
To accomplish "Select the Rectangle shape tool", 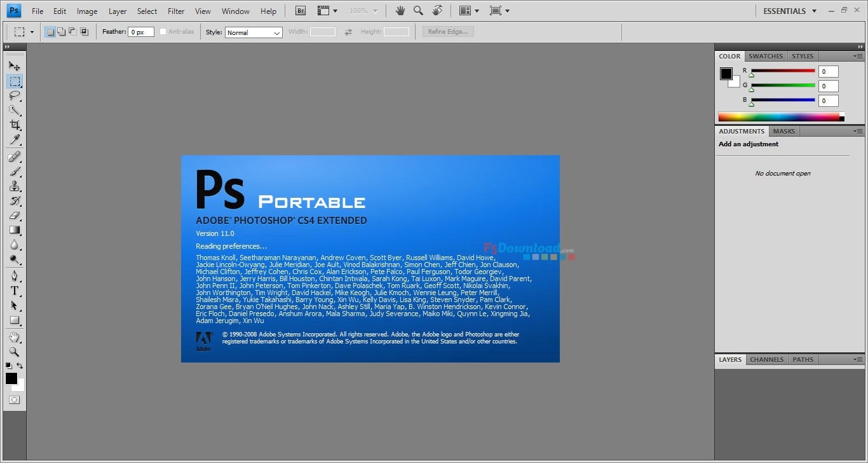I will click(14, 320).
